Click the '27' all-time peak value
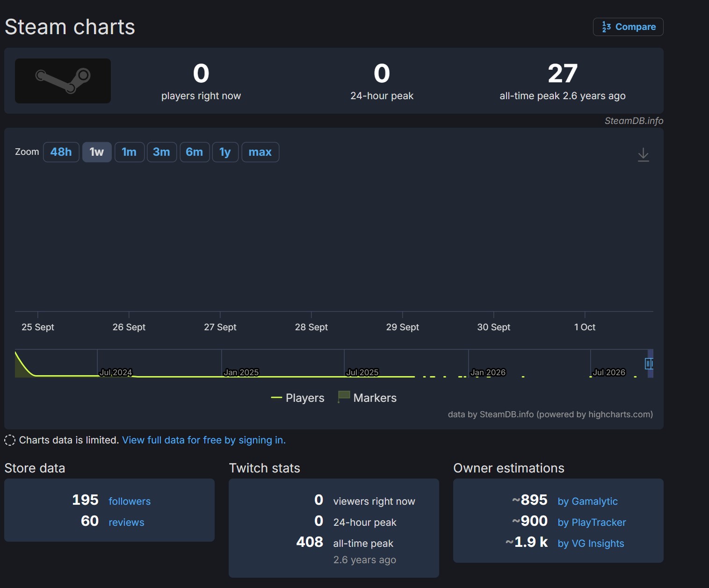Image resolution: width=709 pixels, height=588 pixels. 563,73
